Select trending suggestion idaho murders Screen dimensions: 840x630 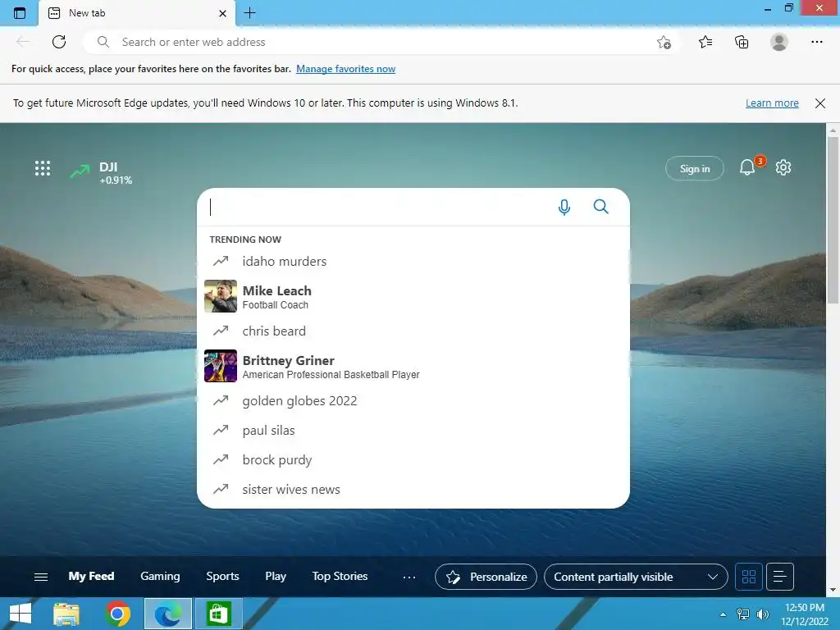[413, 261]
